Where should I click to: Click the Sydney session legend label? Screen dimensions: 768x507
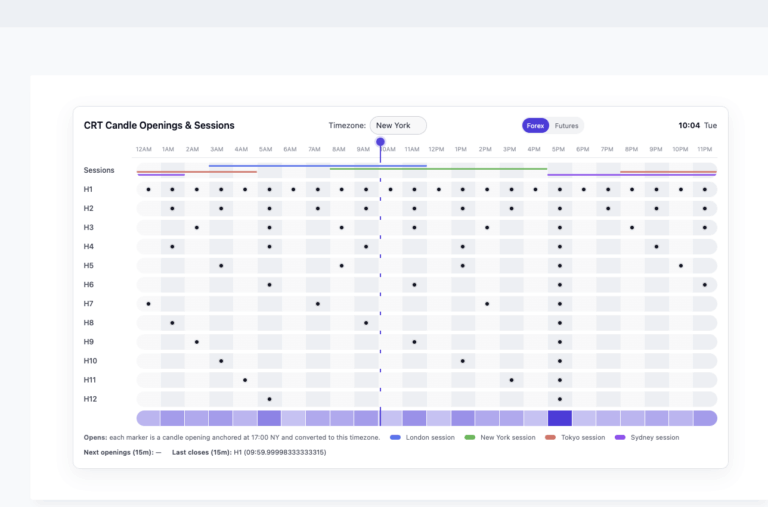click(x=655, y=437)
